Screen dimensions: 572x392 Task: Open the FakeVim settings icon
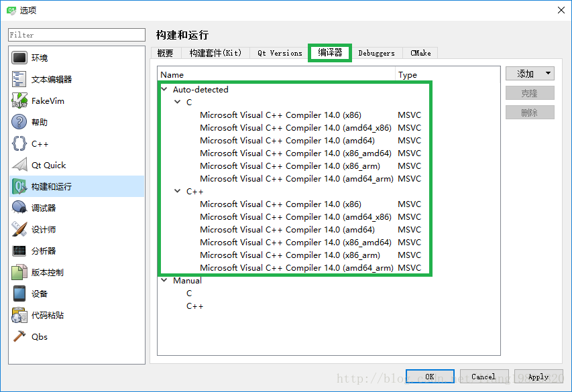(19, 101)
